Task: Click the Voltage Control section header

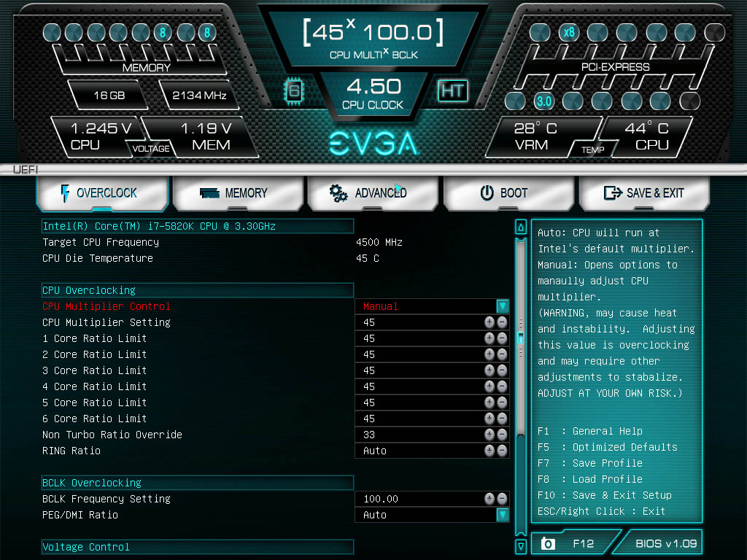Action: [x=197, y=547]
